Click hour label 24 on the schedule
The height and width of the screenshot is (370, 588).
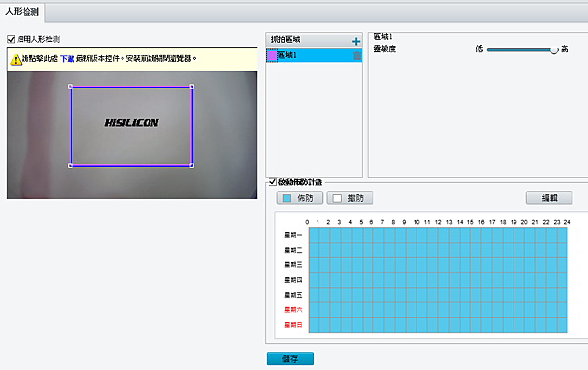tap(567, 222)
